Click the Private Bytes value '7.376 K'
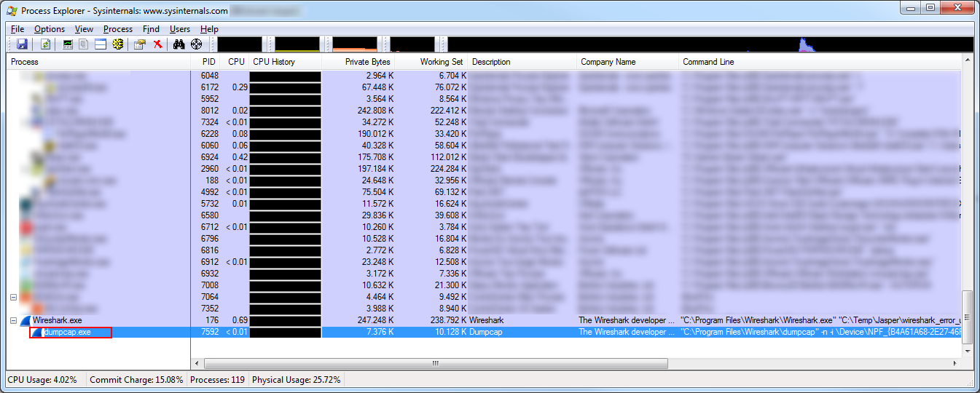Screen dimensions: 980x393 pos(379,332)
